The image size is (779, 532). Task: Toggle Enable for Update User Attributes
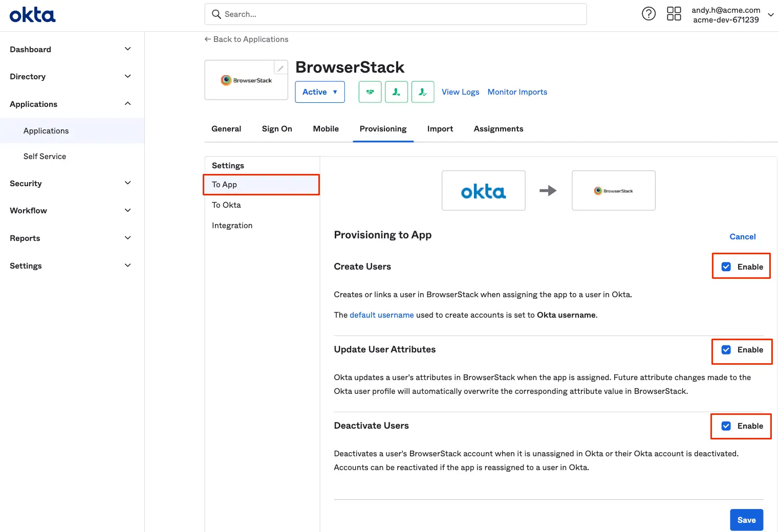[726, 350]
